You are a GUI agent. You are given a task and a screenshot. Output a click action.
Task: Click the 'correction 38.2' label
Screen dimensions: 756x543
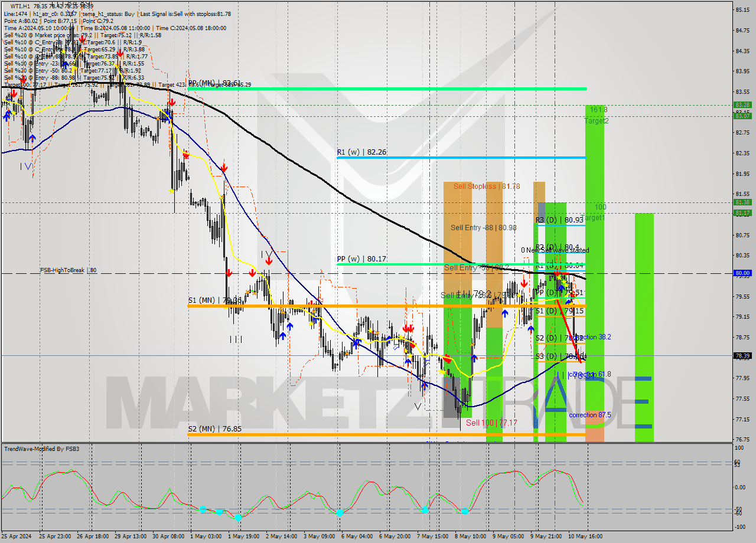tap(591, 337)
